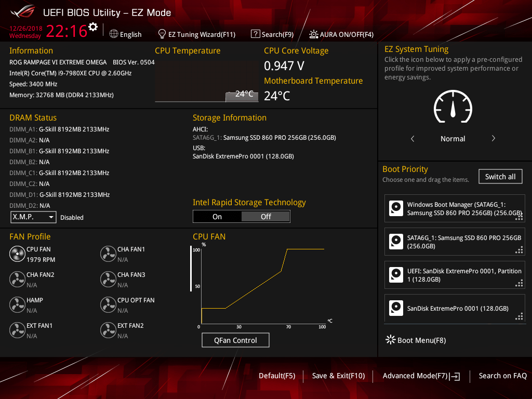The width and height of the screenshot is (532, 399).
Task: Click the Memory: 32768 MB text
Action: click(61, 95)
